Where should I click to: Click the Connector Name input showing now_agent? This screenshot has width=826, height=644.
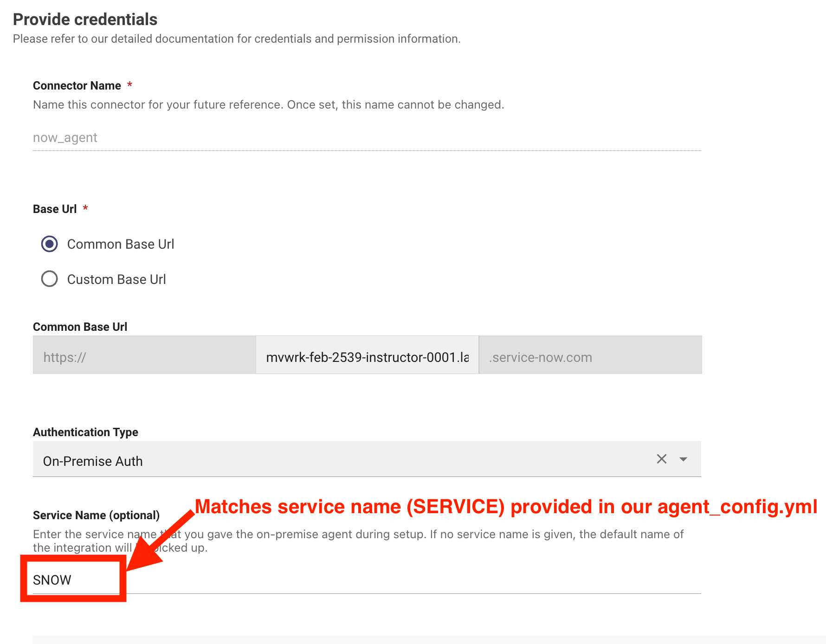[186, 137]
